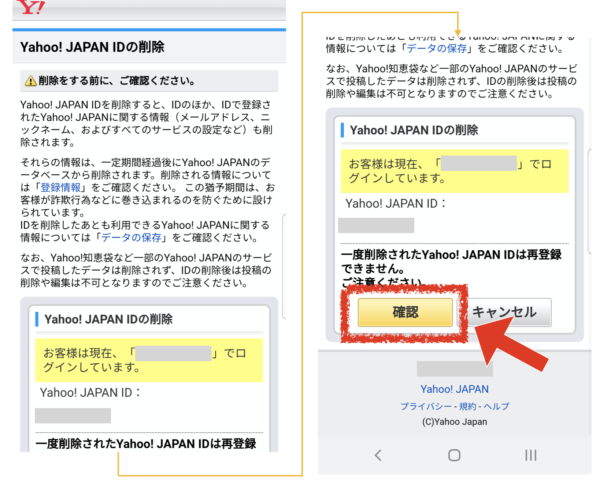Click 削除をする前に、ご確認ください。 notice text

pos(117,81)
